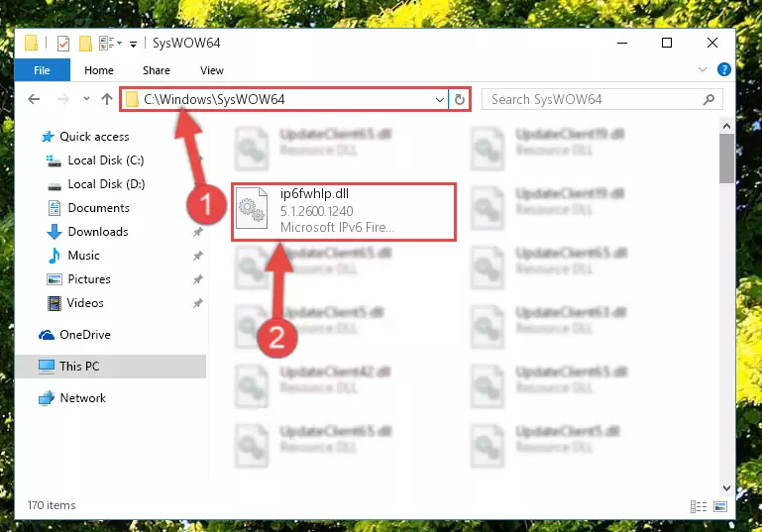Image resolution: width=762 pixels, height=532 pixels.
Task: Switch to the Home ribbon tab
Action: point(99,70)
